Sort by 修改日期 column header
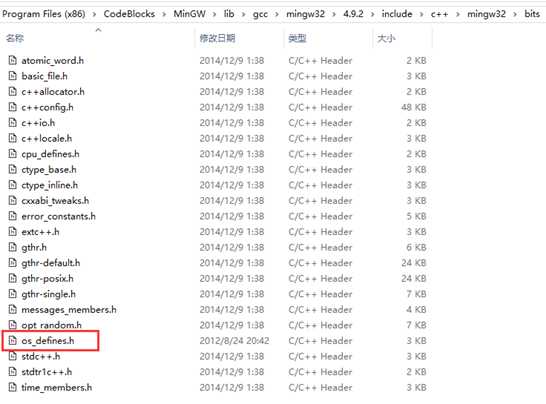Screen dimensions: 546x404 217,38
